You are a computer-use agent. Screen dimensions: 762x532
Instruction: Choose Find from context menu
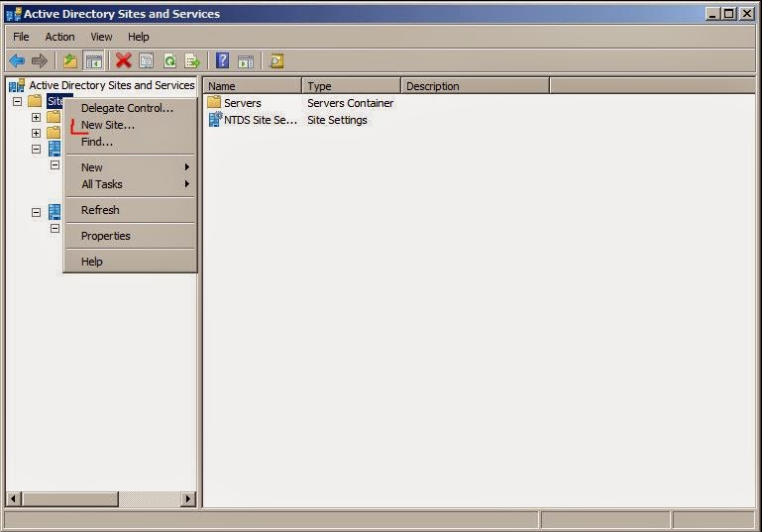click(131, 142)
